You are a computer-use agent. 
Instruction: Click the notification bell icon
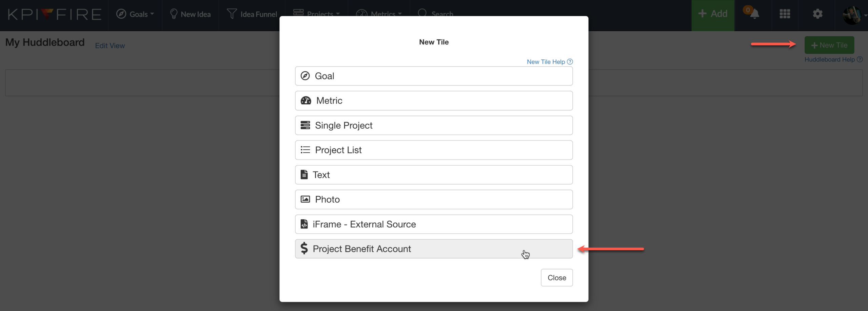click(x=754, y=14)
